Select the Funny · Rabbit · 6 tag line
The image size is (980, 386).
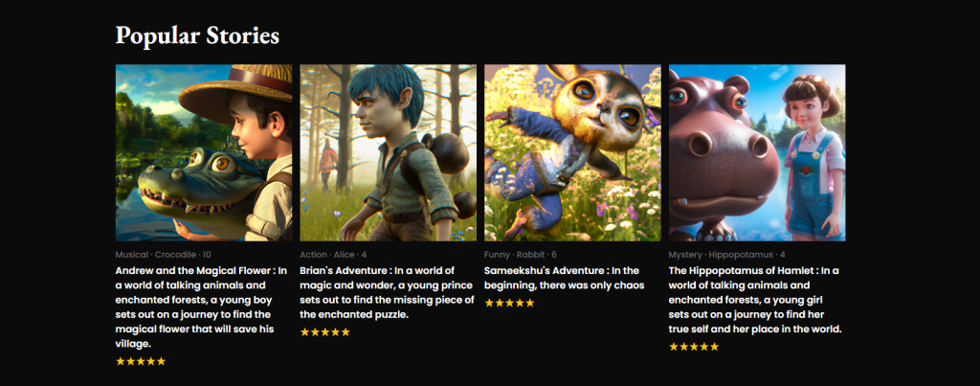[520, 255]
